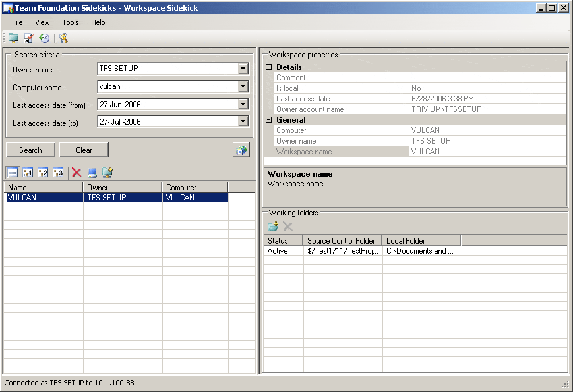Click the keys toolbar icon
573x392 pixels.
(63, 38)
